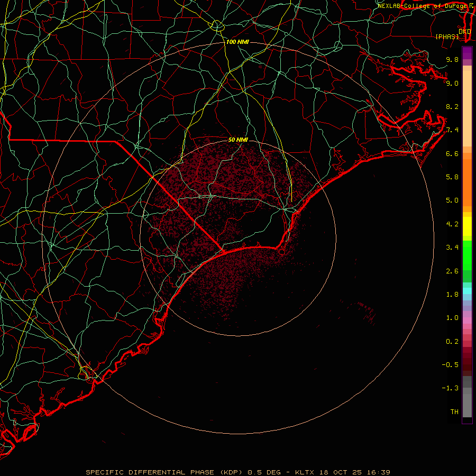Click the -1.3 scale value
The width and height of the screenshot is (476, 476).
[x=450, y=388]
